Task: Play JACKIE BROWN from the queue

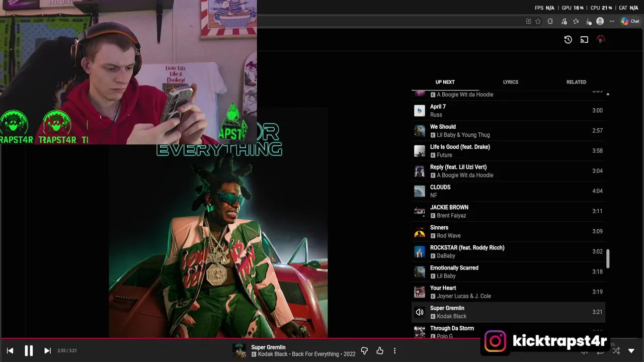Action: click(508, 211)
